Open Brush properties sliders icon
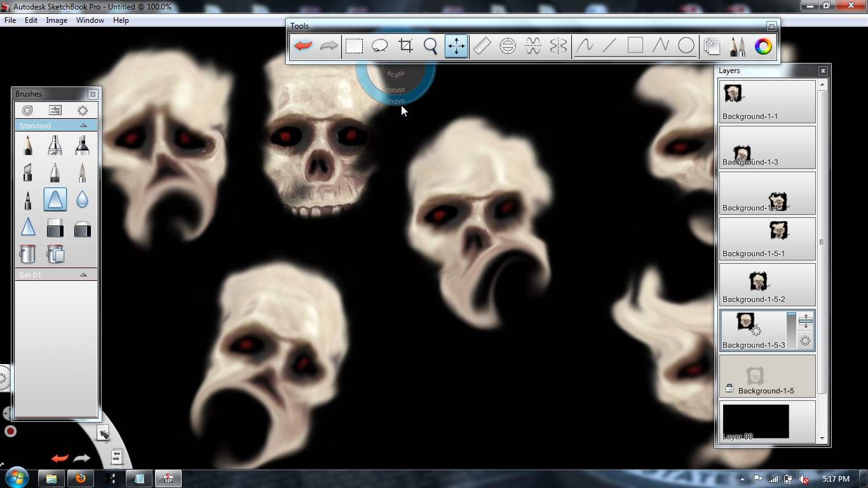The image size is (868, 488). (55, 111)
